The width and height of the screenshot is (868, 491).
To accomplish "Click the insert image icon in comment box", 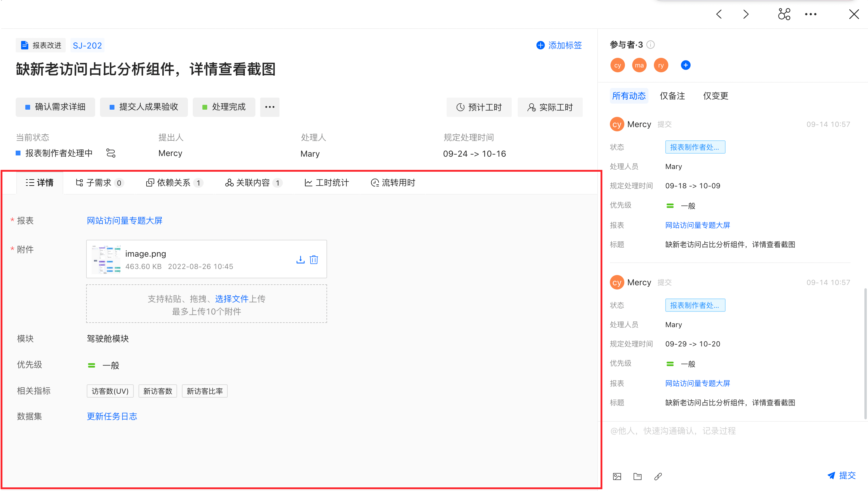I will point(617,476).
